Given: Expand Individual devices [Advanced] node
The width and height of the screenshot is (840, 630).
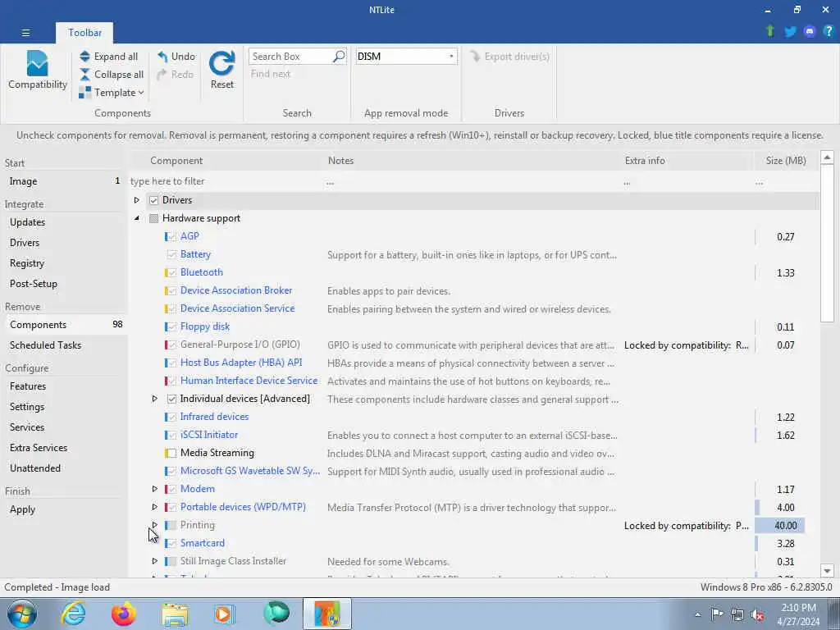Looking at the screenshot, I should point(154,399).
